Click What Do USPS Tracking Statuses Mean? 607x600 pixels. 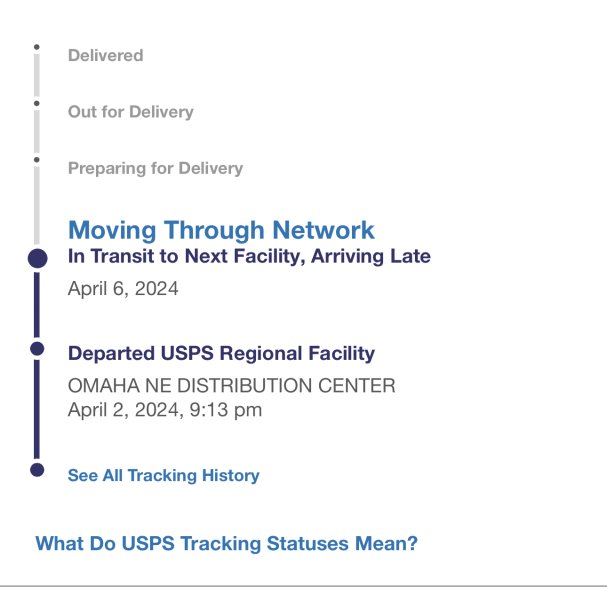(226, 544)
